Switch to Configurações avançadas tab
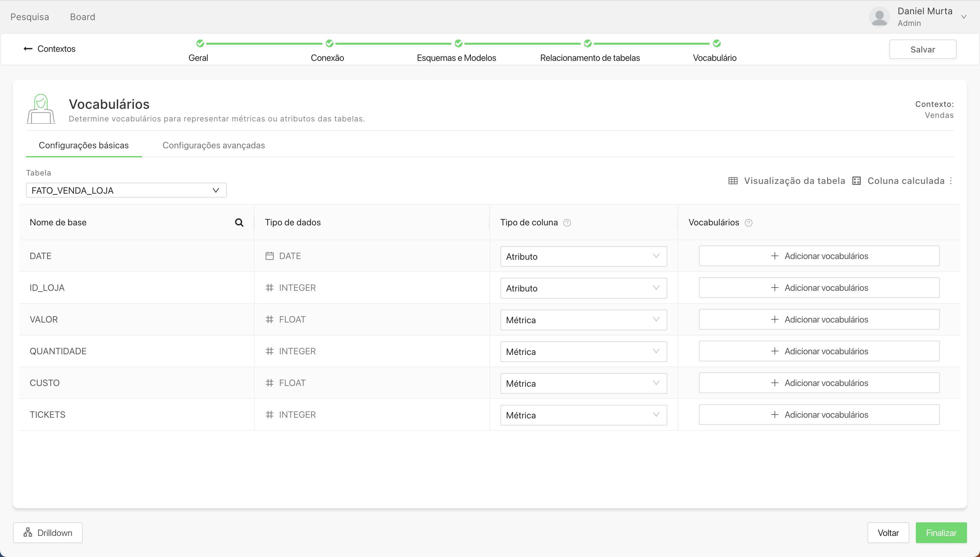Viewport: 980px width, 557px height. coord(214,145)
